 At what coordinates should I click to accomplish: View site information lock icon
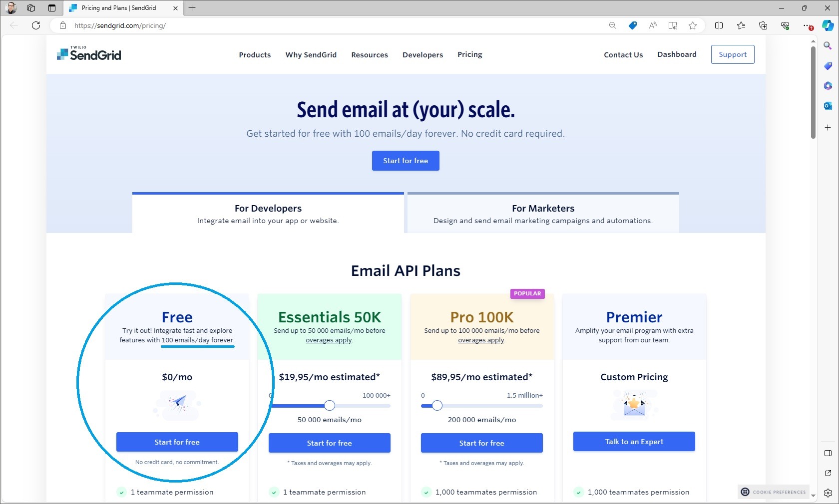pyautogui.click(x=63, y=25)
